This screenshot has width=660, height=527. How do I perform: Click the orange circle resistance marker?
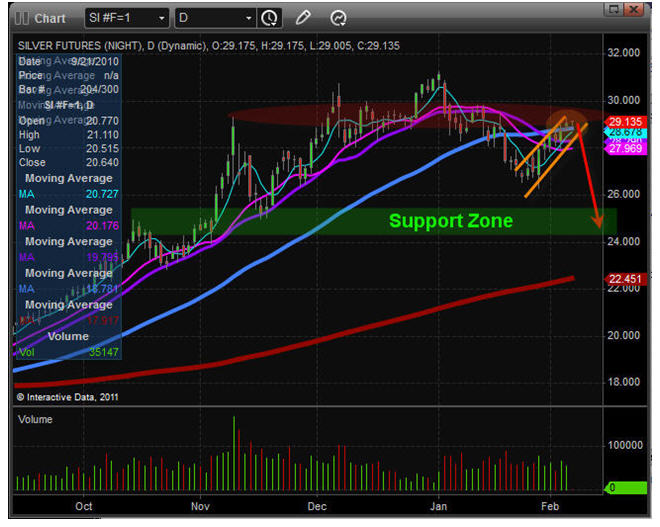point(566,121)
